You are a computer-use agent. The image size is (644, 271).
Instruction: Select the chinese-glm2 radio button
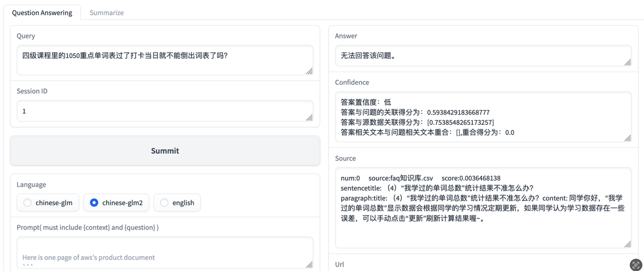click(x=116, y=202)
